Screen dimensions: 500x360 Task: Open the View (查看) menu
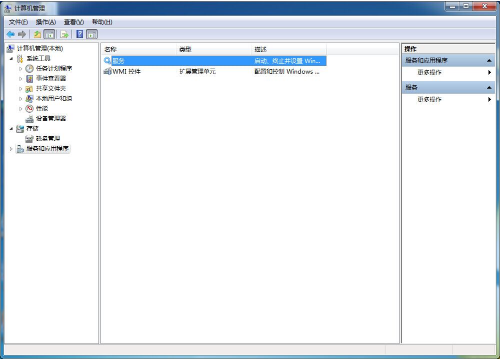click(74, 22)
